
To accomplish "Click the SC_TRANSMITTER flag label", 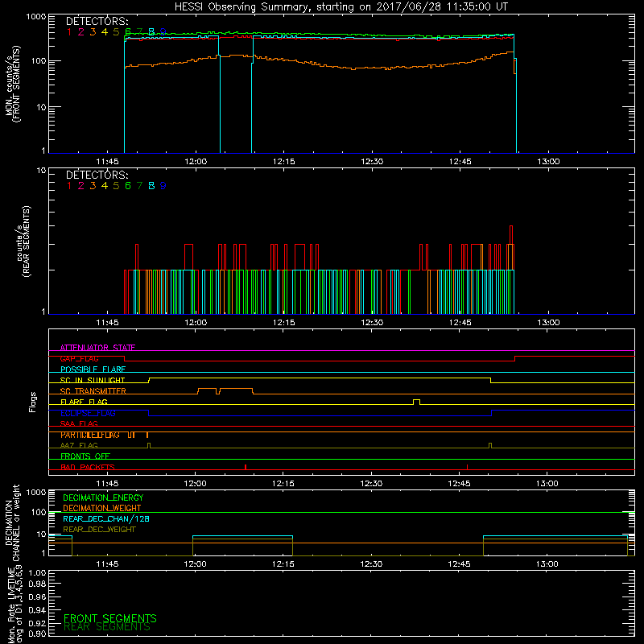I will (x=93, y=391).
